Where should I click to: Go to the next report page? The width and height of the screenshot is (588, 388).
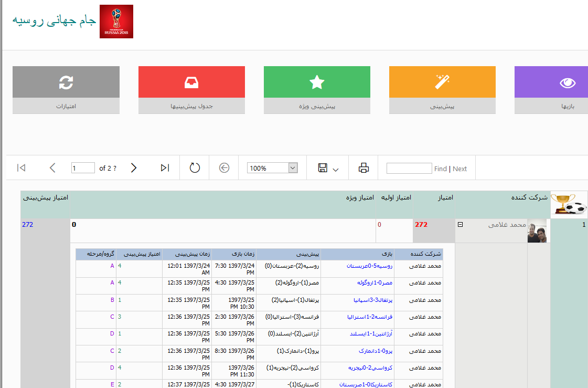tap(134, 168)
